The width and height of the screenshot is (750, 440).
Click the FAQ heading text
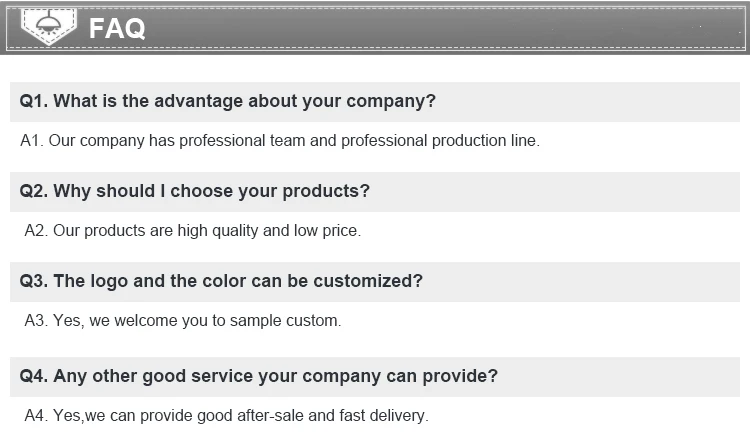117,28
